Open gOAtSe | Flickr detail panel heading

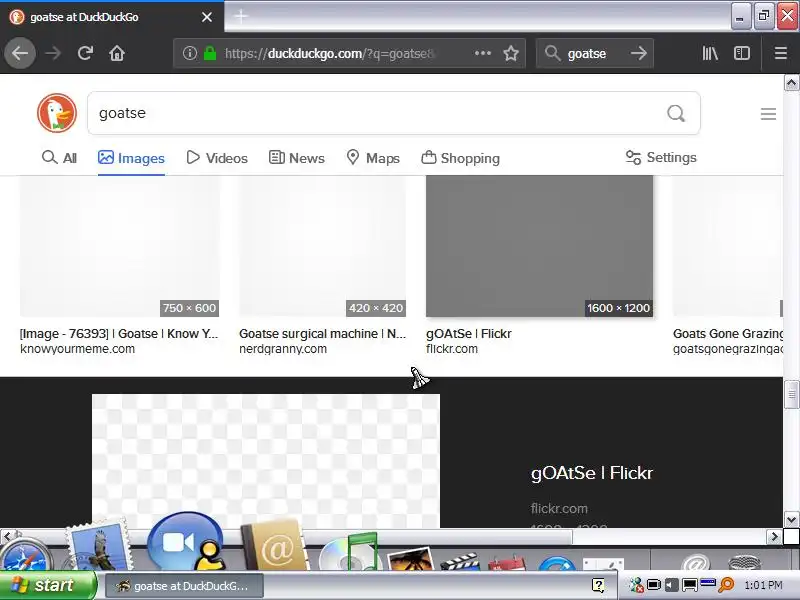[x=592, y=473]
